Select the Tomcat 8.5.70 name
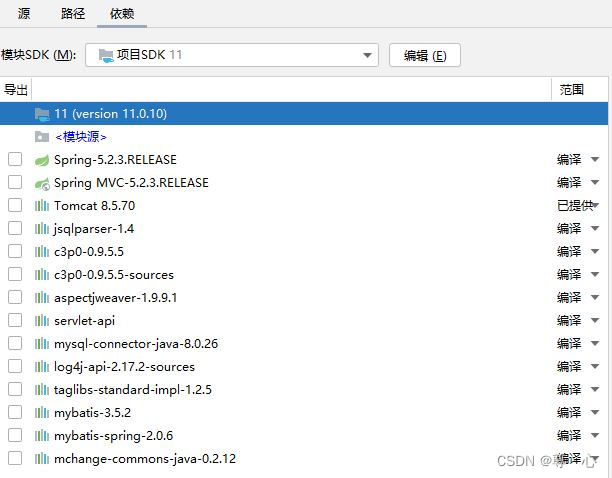Image resolution: width=612 pixels, height=478 pixels. point(94,206)
